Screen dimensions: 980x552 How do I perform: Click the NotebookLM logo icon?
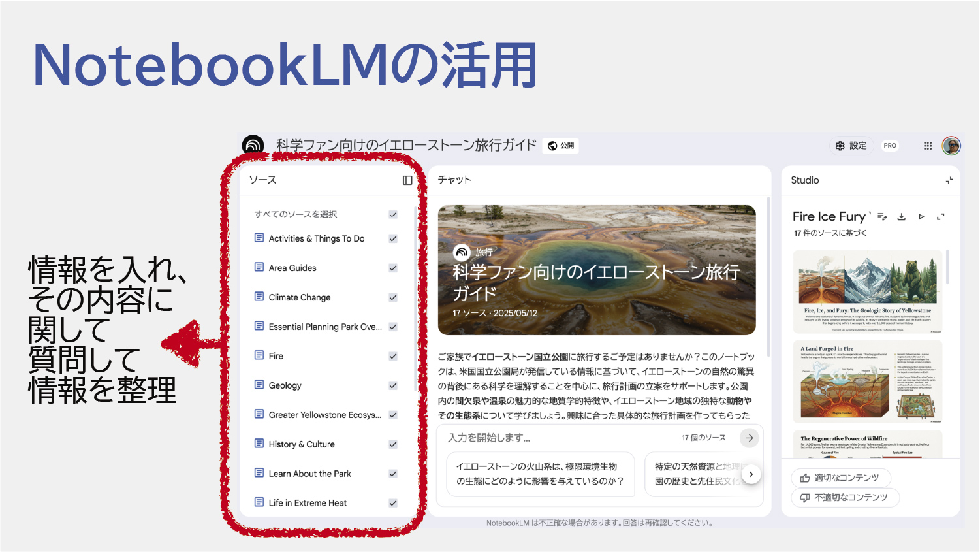click(x=253, y=145)
